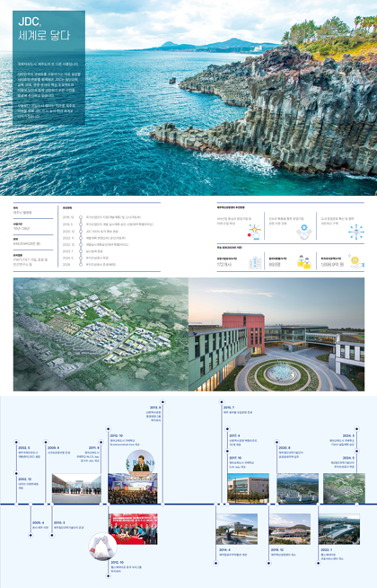The height and width of the screenshot is (588, 377).
Task: Click the 2028 schedule row circle
Action: pyautogui.click(x=81, y=264)
